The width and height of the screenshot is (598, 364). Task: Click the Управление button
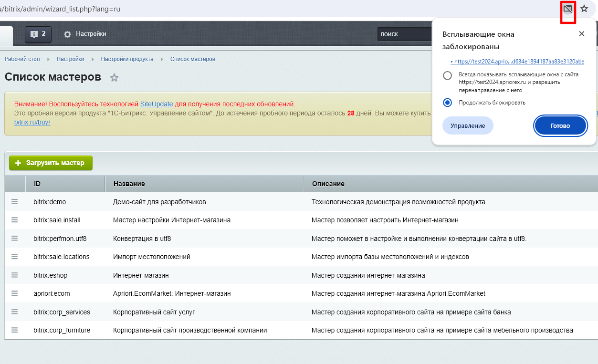(x=467, y=126)
